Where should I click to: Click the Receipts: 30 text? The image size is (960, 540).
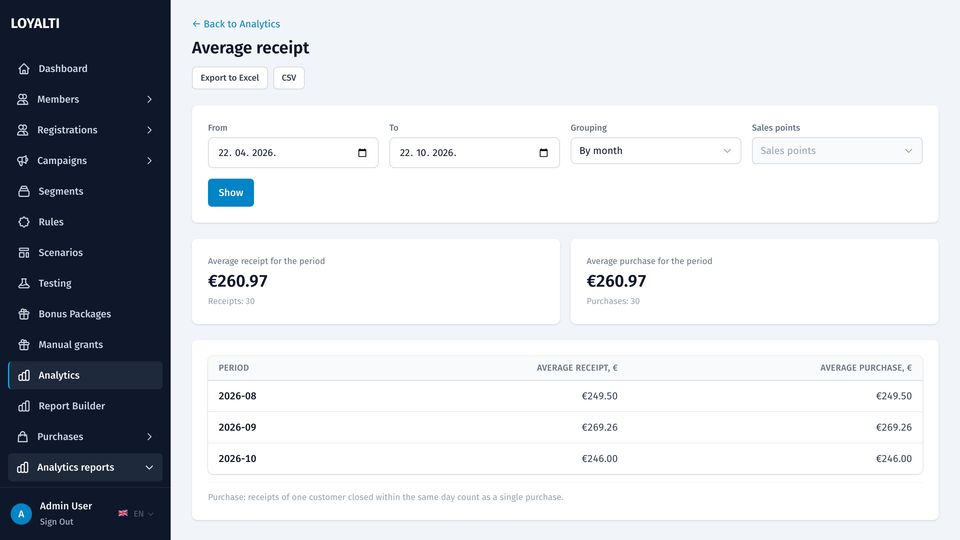(x=231, y=301)
